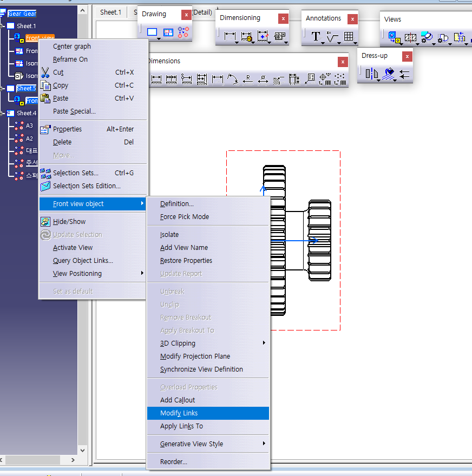Click the Offset Section View icon
472x476 pixels.
click(x=411, y=37)
